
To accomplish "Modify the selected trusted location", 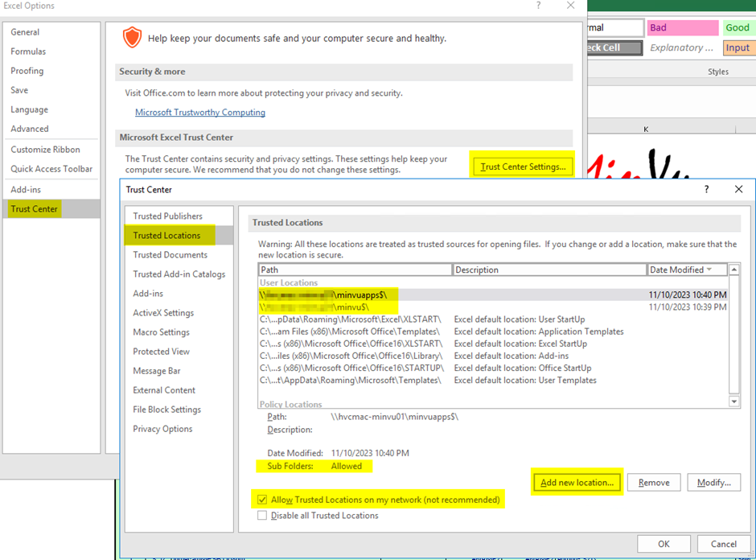I will pos(713,481).
